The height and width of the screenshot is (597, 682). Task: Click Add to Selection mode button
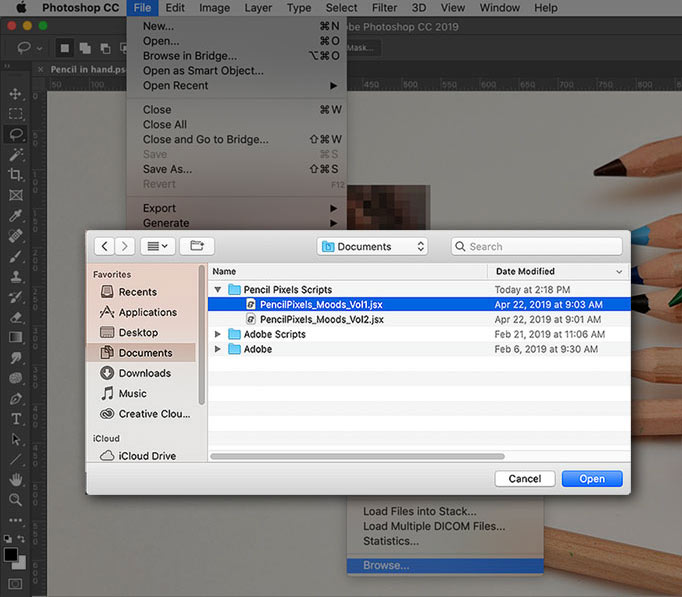tap(85, 48)
